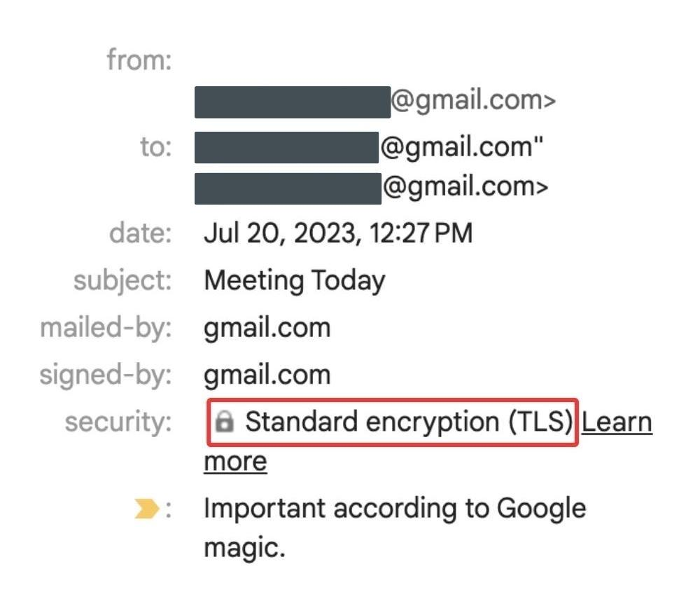Click the yellow importance marker icon
Viewport: 700px width, 606px height.
click(x=146, y=509)
